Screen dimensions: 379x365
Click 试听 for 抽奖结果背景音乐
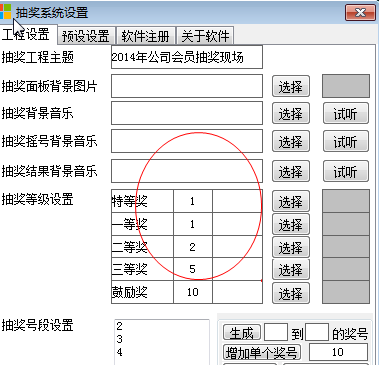pos(346,171)
